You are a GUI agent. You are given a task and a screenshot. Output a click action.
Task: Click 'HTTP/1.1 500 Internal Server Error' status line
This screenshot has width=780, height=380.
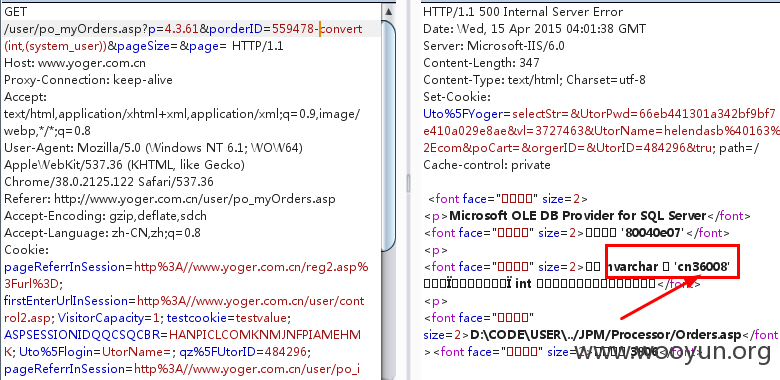pyautogui.click(x=523, y=12)
